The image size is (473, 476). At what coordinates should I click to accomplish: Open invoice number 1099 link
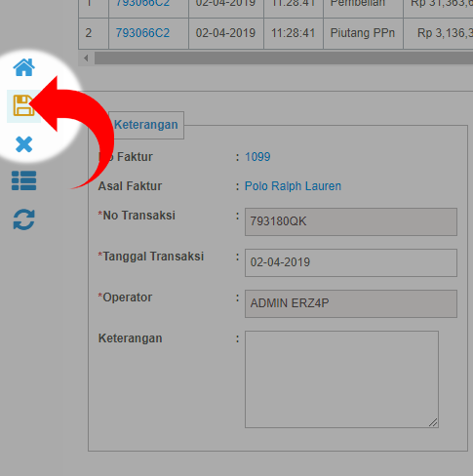257,157
